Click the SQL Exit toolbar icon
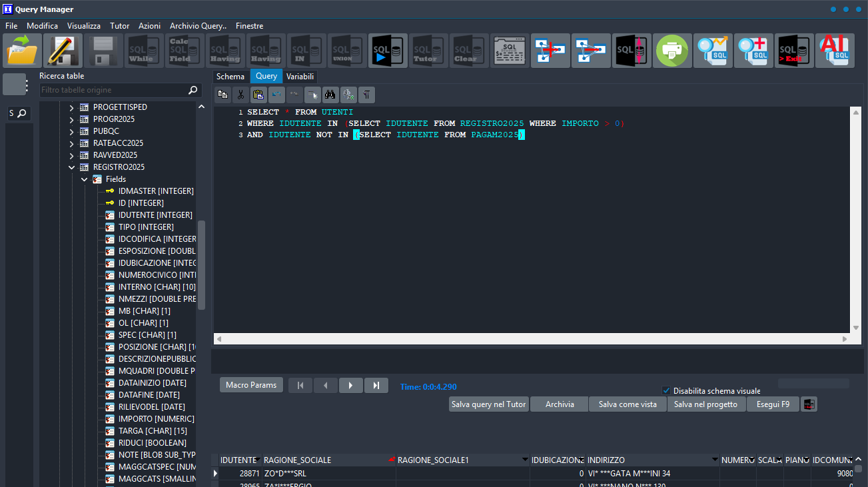This screenshot has width=868, height=487. click(794, 51)
